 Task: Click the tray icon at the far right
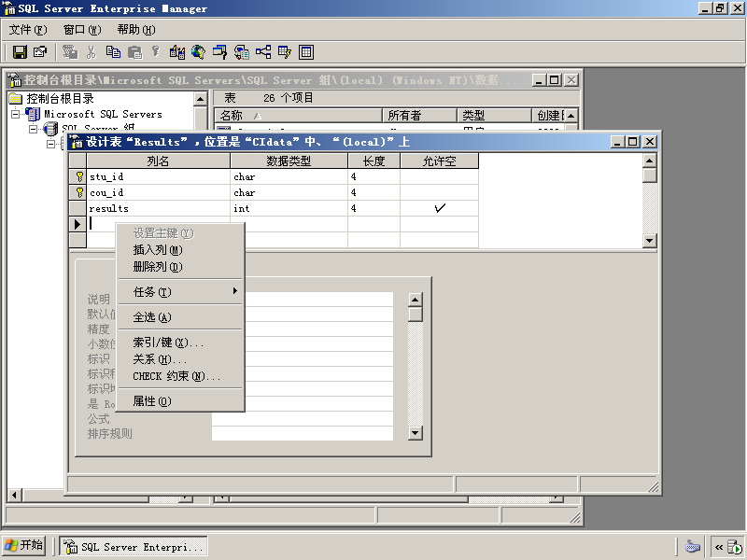pos(736,547)
